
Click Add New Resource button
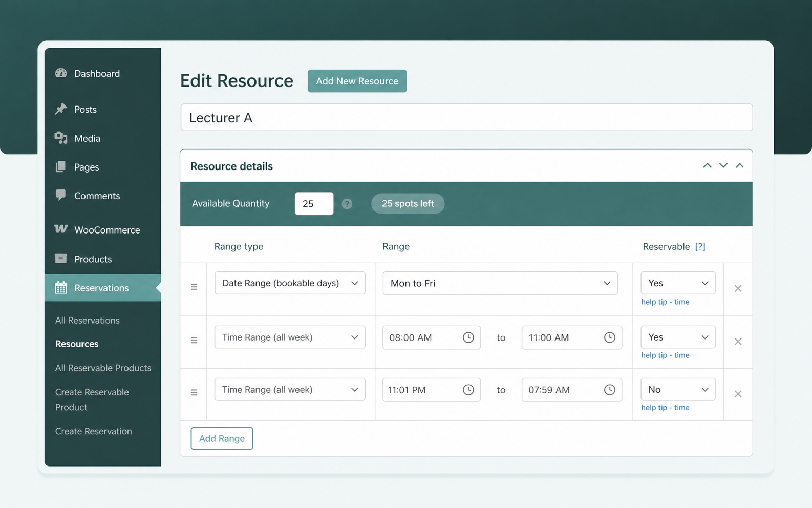(357, 81)
